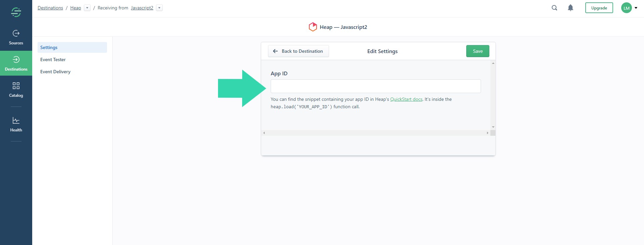
Task: Click the vertical scrollbar down arrow
Action: tap(493, 127)
